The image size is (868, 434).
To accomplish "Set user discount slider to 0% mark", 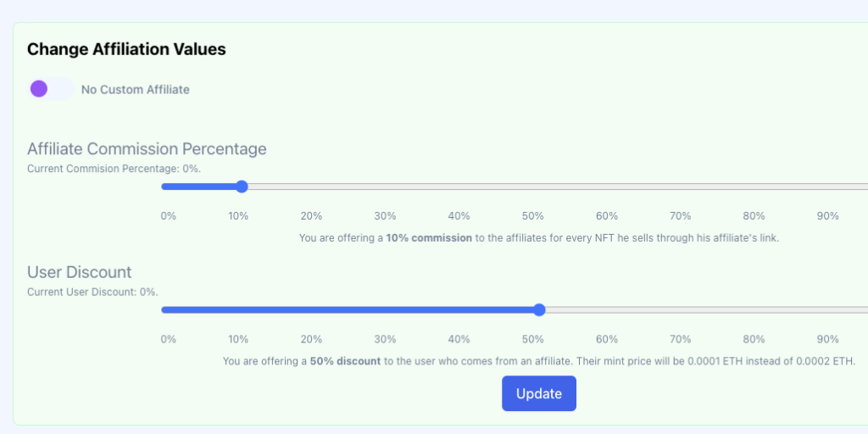I will 167,309.
